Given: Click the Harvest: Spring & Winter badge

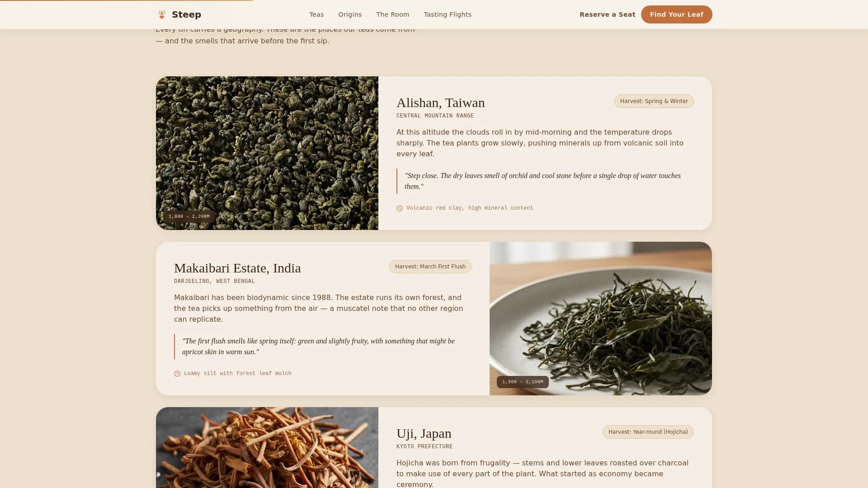Looking at the screenshot, I should tap(654, 101).
